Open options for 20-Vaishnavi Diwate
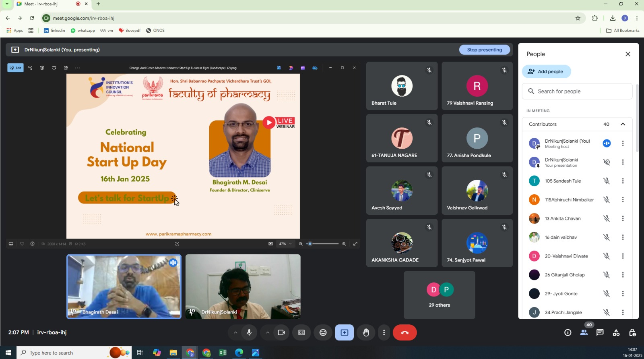The height and width of the screenshot is (359, 644). [x=623, y=256]
